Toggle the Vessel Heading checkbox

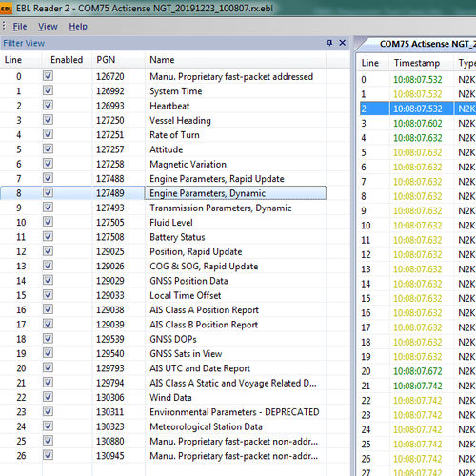pos(48,120)
